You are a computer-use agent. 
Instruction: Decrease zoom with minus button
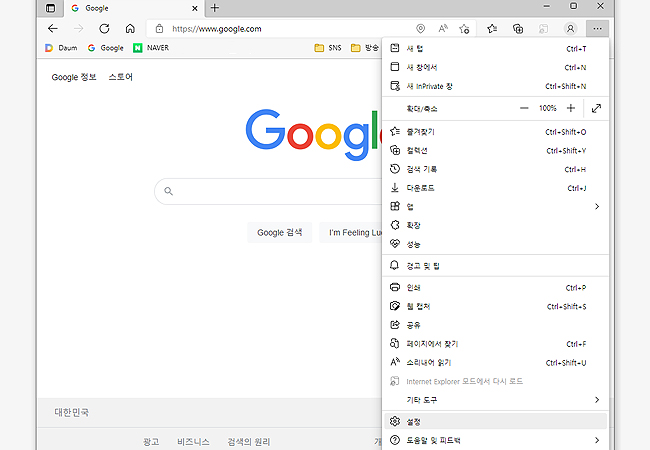524,108
